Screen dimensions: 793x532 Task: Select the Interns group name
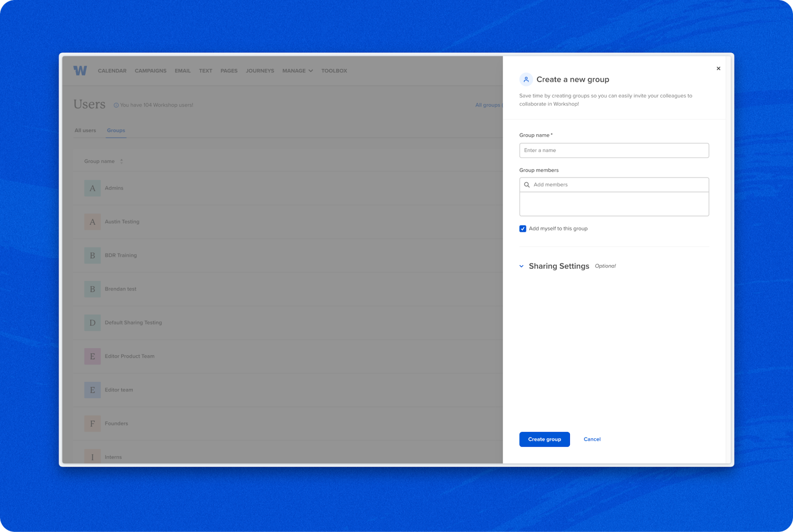pyautogui.click(x=113, y=457)
